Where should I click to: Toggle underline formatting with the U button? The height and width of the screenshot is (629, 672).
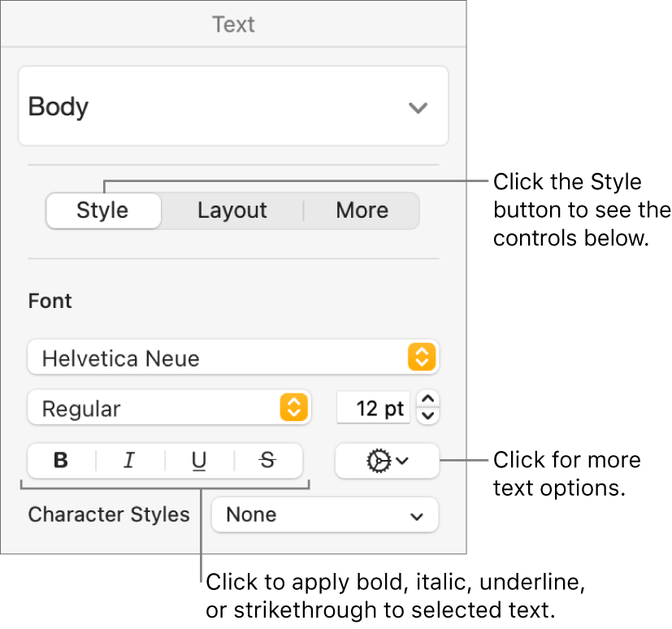point(199,461)
